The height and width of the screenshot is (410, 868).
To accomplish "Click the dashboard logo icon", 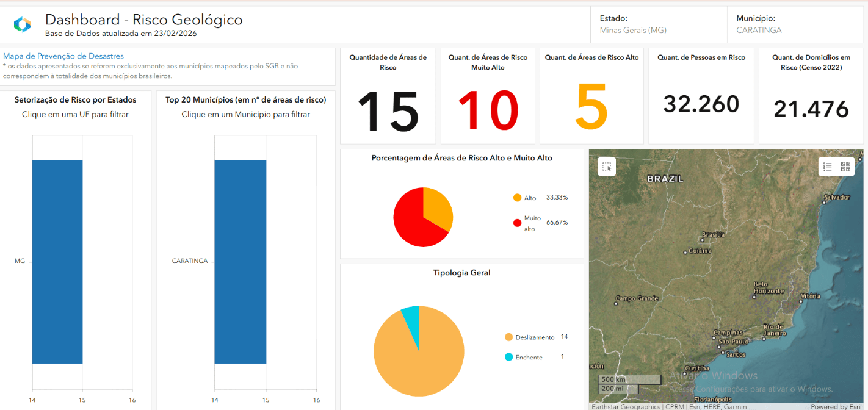I will pos(22,24).
